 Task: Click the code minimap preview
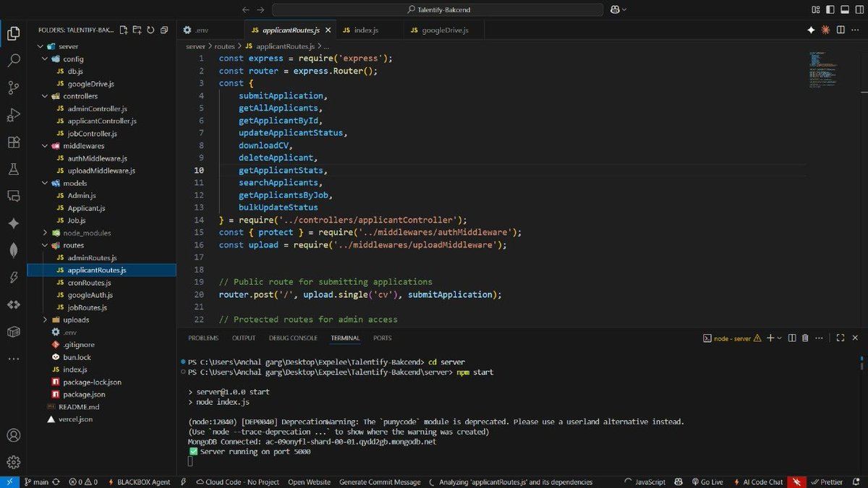tap(823, 71)
